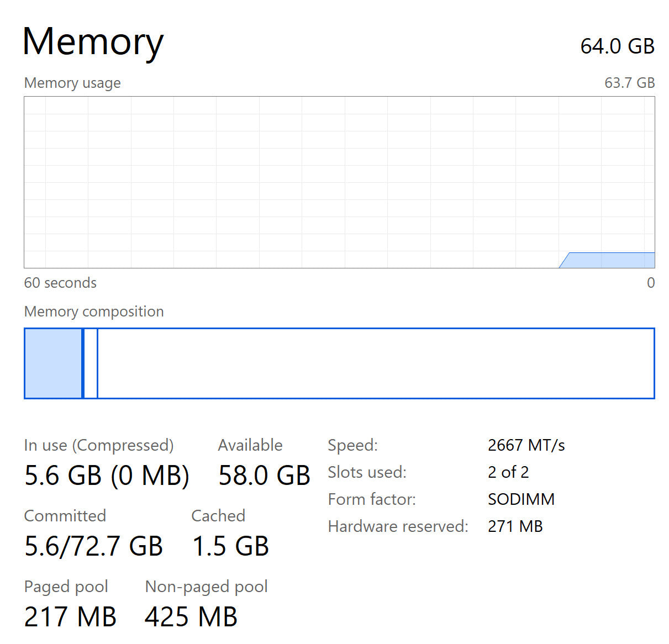Click the Hardware reserved 271 MB value
Viewport: 669px width, 644px height.
point(515,526)
